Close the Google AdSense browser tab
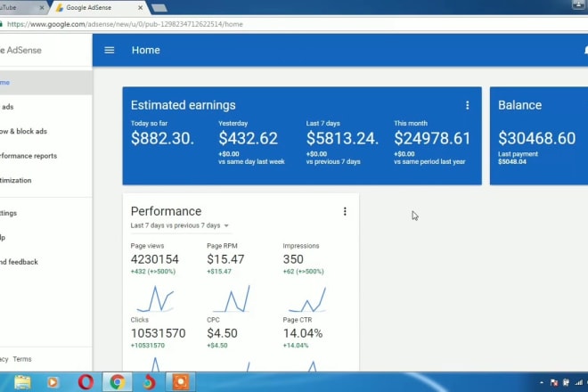Image resolution: width=588 pixels, height=392 pixels. coord(140,7)
